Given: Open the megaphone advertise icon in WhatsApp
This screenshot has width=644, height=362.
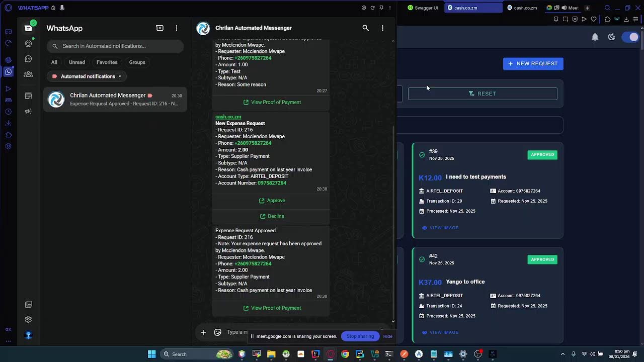Looking at the screenshot, I should tap(29, 111).
